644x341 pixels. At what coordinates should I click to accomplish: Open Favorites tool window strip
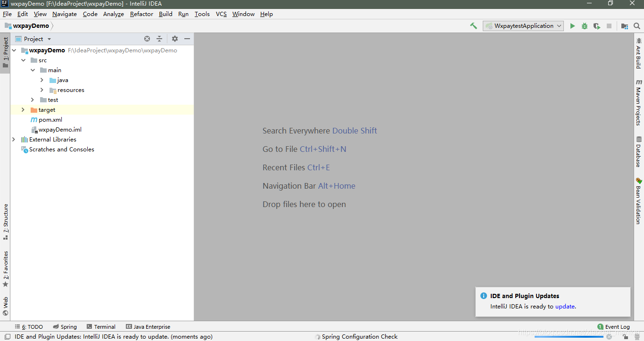click(6, 269)
